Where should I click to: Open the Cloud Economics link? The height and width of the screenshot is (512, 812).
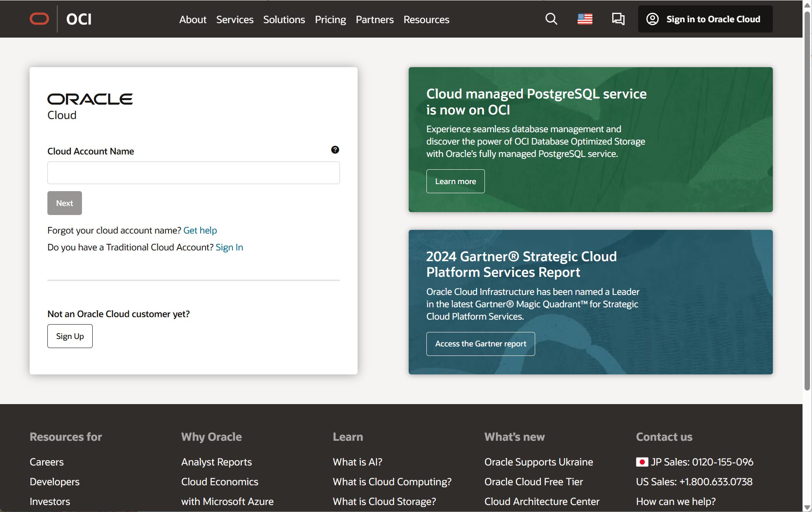click(220, 482)
